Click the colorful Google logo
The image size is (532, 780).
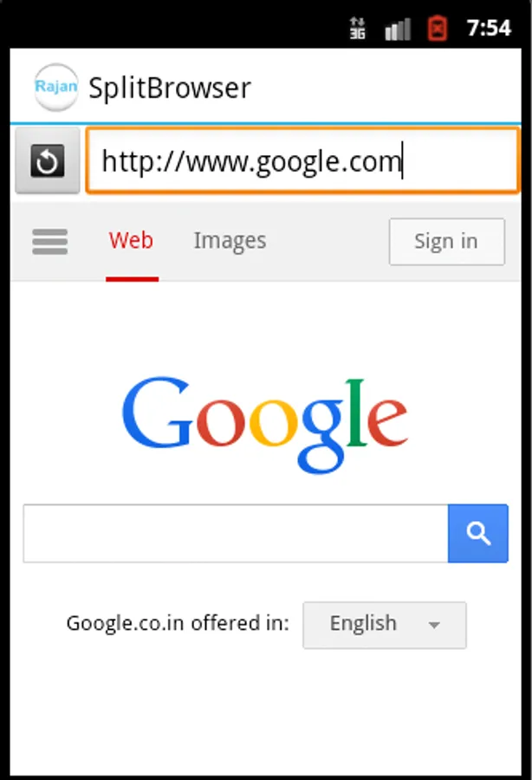click(x=265, y=424)
